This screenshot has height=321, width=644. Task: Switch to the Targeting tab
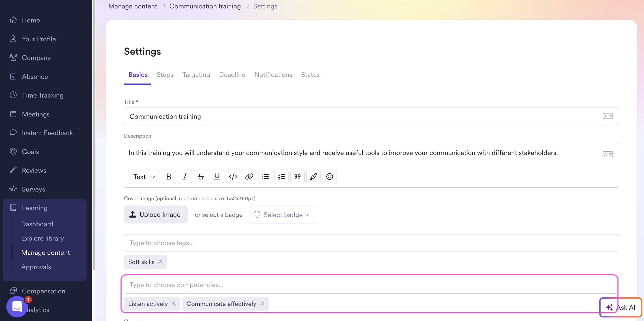pyautogui.click(x=196, y=75)
